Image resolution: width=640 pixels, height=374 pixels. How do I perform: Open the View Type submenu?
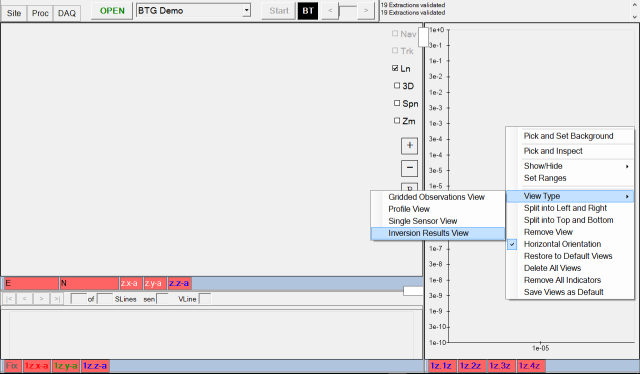(570, 196)
